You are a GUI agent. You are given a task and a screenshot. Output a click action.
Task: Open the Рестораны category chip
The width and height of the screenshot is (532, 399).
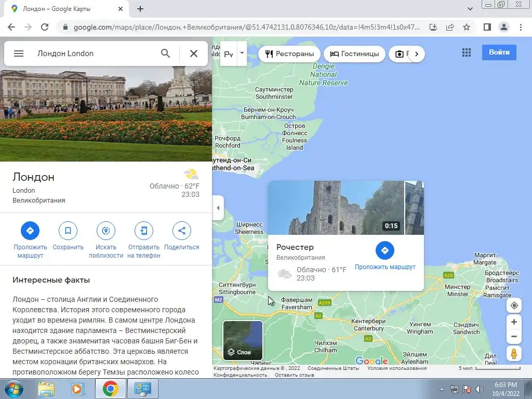(289, 54)
